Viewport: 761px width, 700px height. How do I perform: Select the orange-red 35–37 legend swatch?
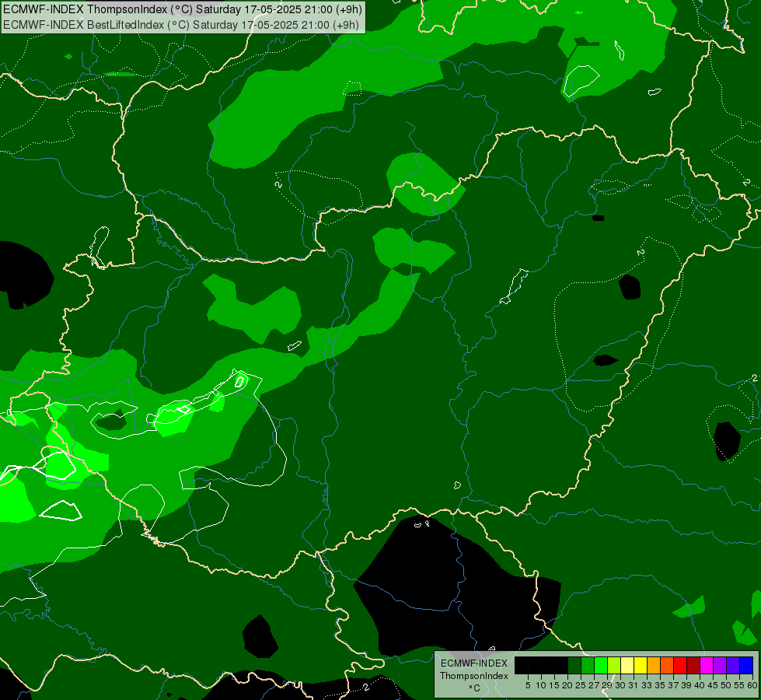click(667, 666)
